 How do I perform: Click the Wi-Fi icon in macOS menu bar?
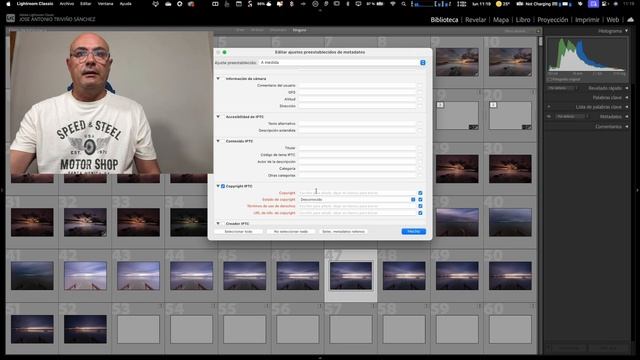click(x=393, y=4)
